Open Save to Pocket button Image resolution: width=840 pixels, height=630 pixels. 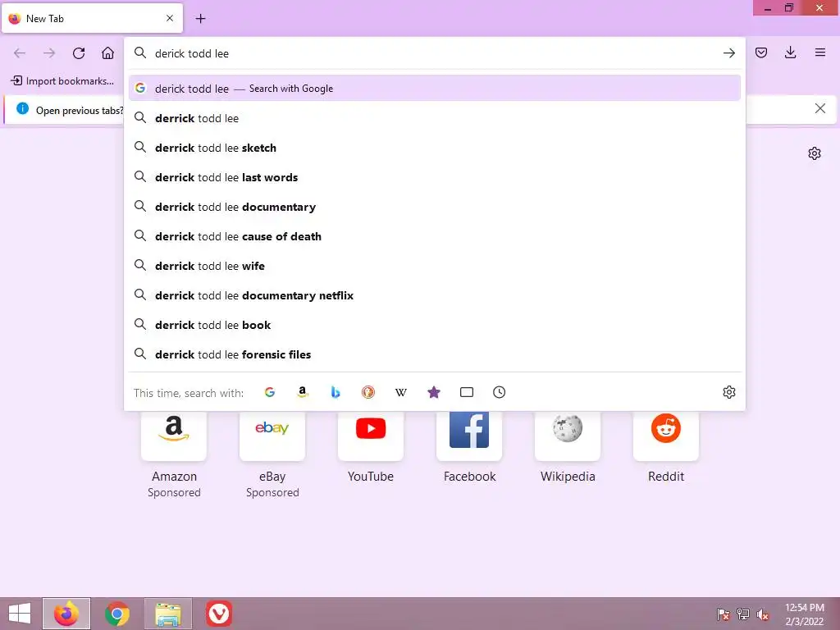(760, 52)
